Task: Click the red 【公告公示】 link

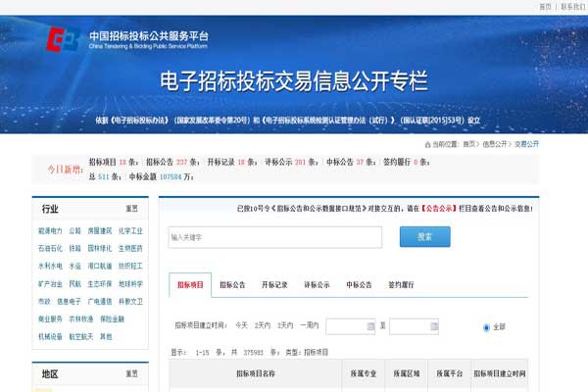Action: [x=439, y=208]
